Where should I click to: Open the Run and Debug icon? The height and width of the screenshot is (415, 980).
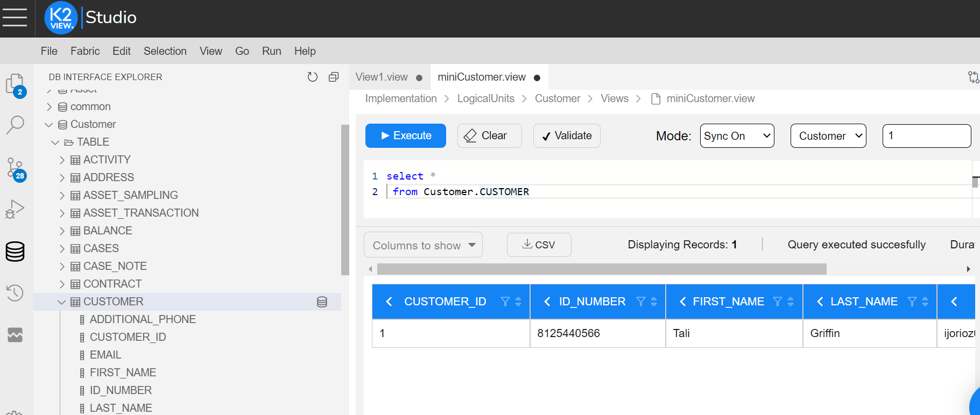[15, 209]
